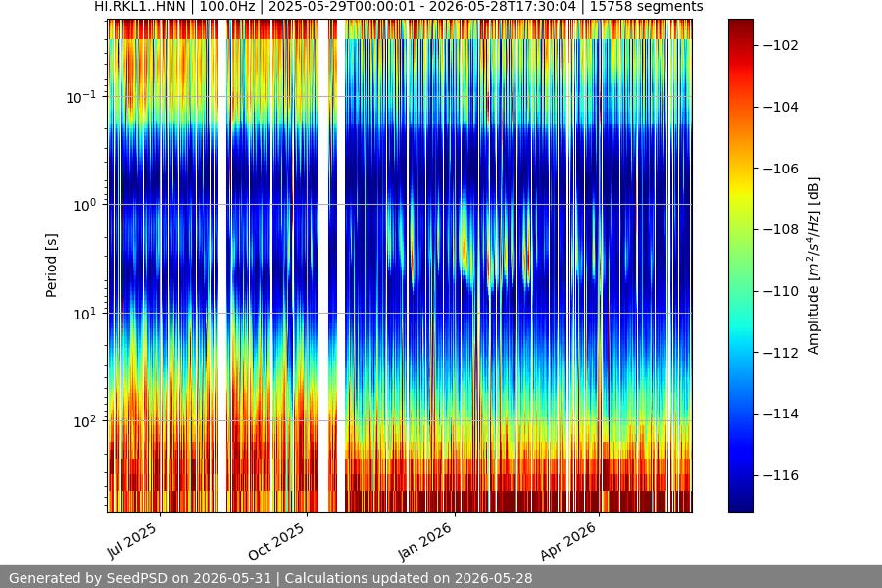The height and width of the screenshot is (588, 882).
Task: Click the plot title text HI.RKL1..HNN
Action: click(139, 7)
